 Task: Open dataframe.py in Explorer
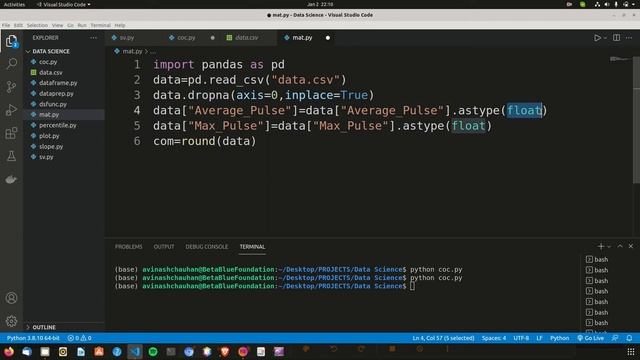[58, 83]
